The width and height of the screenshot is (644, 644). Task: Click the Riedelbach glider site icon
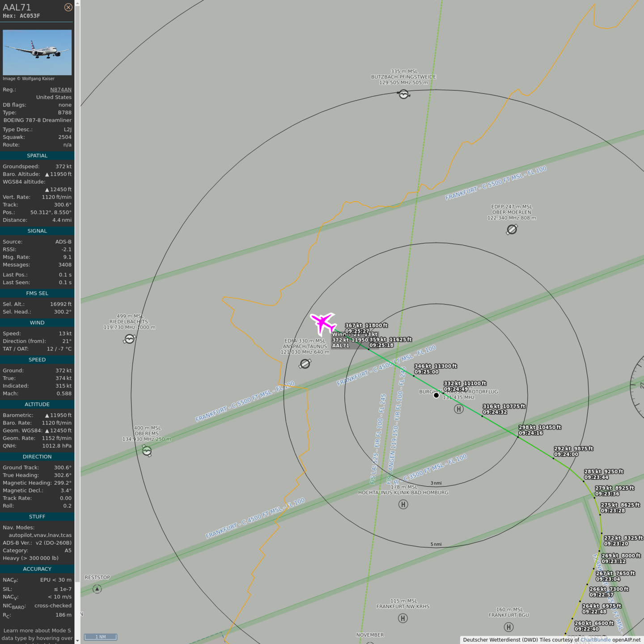coord(129,339)
